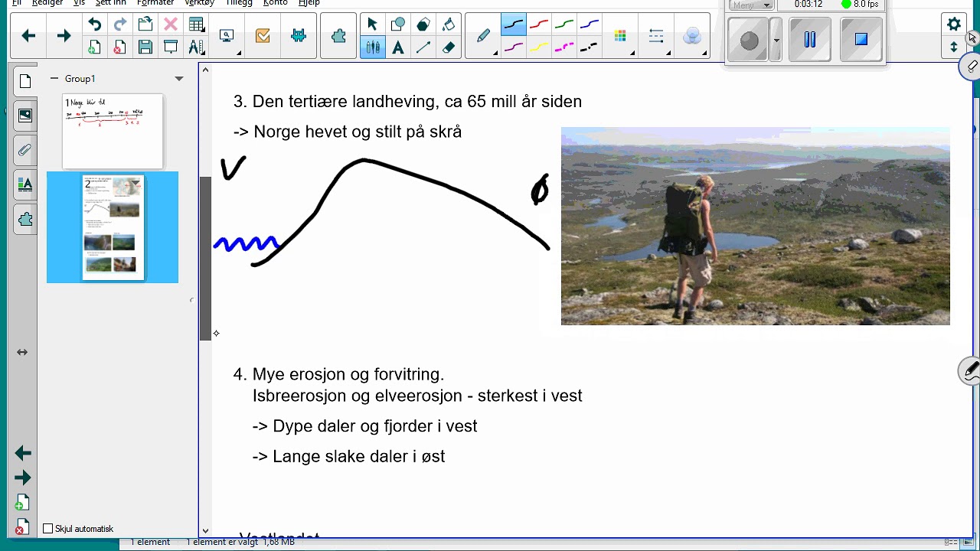
Task: Open the Hjelp menu
Action: pos(309,3)
